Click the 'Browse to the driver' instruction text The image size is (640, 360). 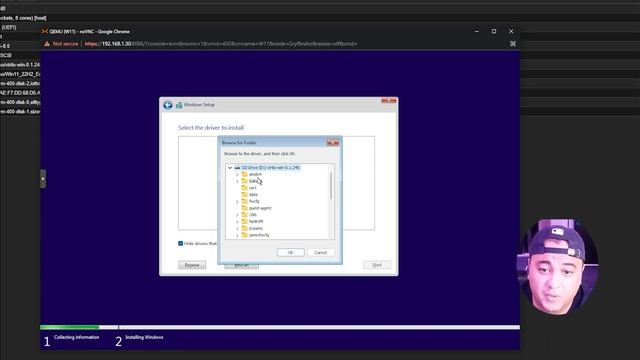tap(260, 154)
